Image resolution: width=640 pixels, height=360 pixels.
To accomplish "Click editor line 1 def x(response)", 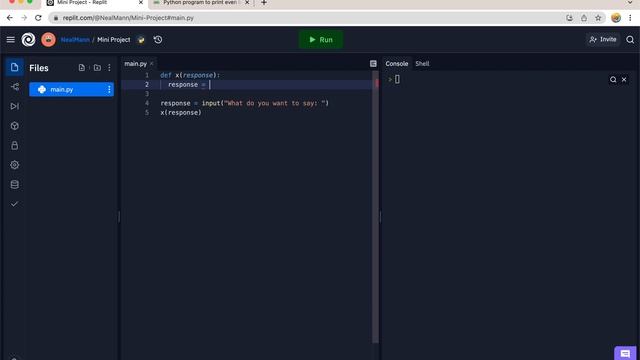I will click(x=190, y=75).
